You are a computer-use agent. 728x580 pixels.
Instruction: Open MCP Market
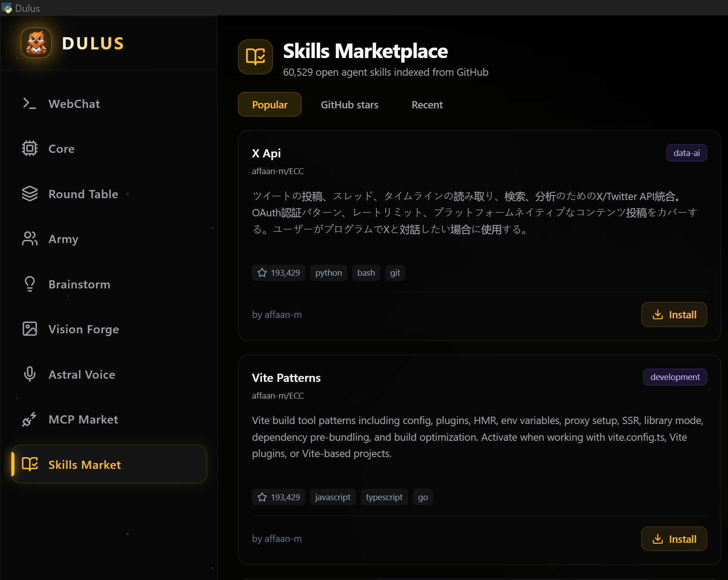[x=109, y=419]
